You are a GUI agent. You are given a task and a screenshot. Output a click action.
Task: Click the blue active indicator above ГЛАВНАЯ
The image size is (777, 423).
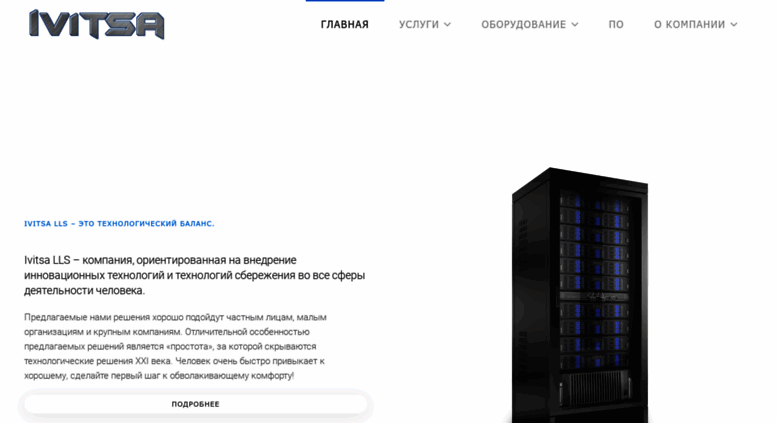345,1
